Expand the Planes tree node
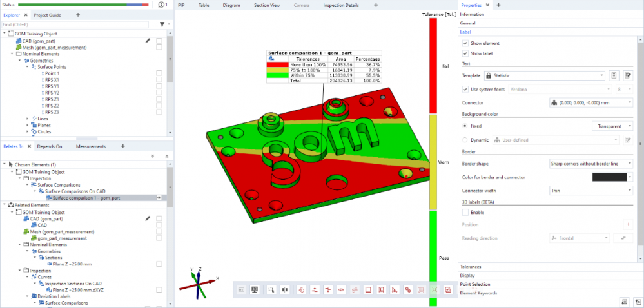 click(27, 125)
